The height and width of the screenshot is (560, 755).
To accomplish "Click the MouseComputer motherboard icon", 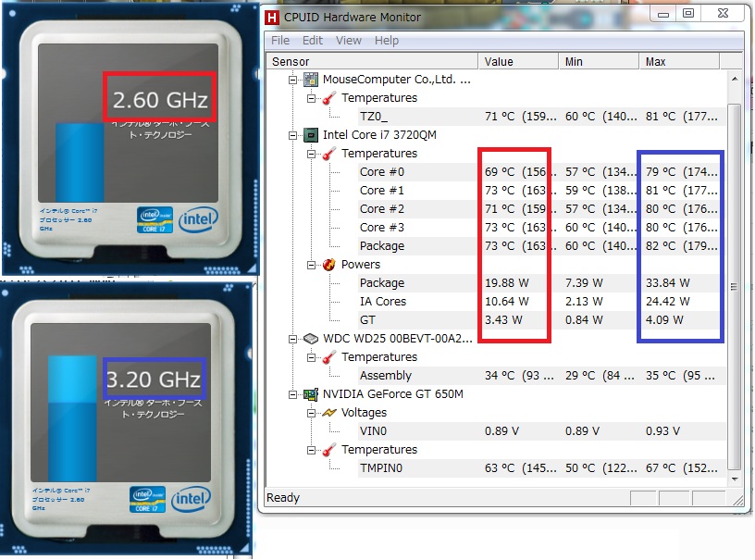I will (x=311, y=80).
